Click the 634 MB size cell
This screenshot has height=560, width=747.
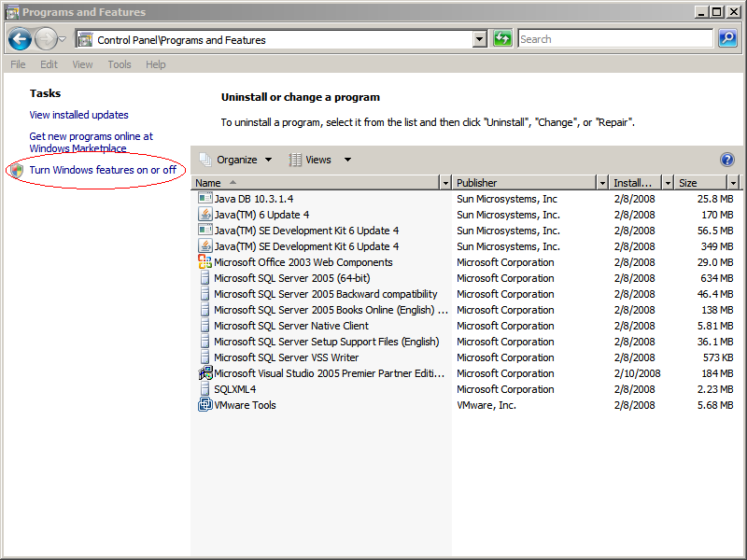716,278
